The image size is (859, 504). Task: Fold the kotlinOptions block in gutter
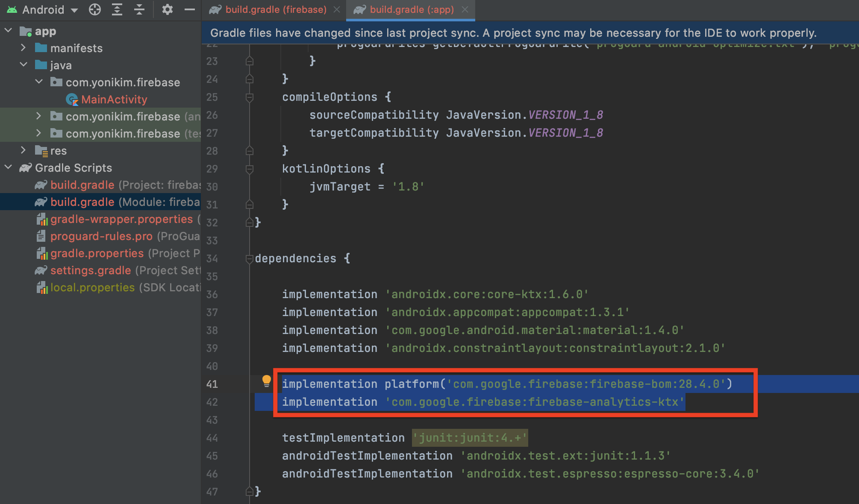point(250,169)
